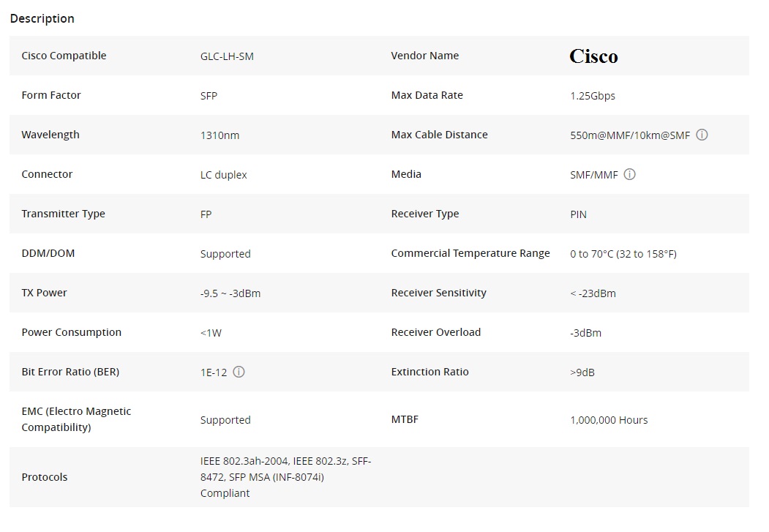Click the Extinction Ratio >9dB value
This screenshot has width=769, height=532.
click(x=582, y=372)
